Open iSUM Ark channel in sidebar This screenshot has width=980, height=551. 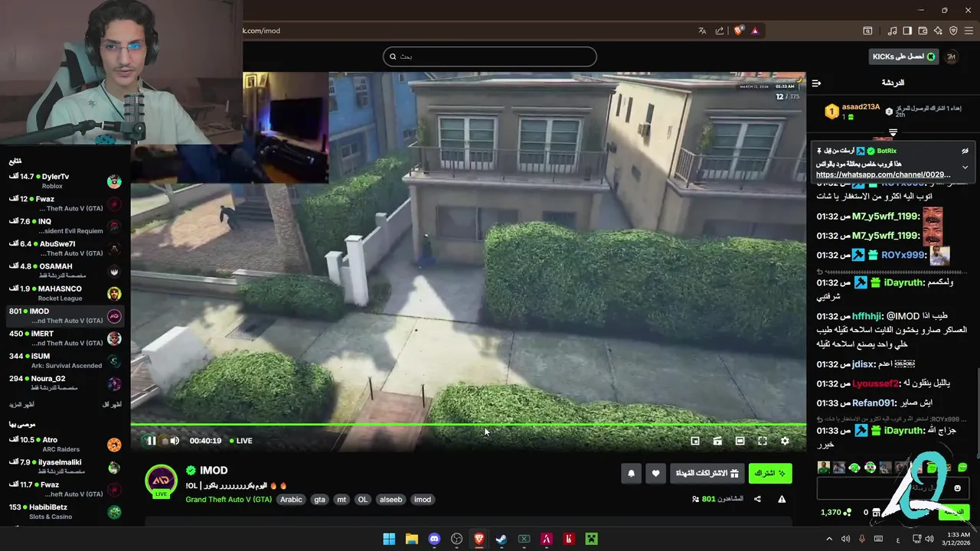tap(65, 361)
